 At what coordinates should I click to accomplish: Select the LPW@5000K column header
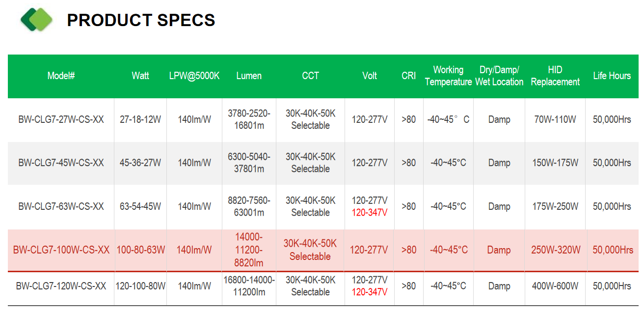tap(194, 76)
